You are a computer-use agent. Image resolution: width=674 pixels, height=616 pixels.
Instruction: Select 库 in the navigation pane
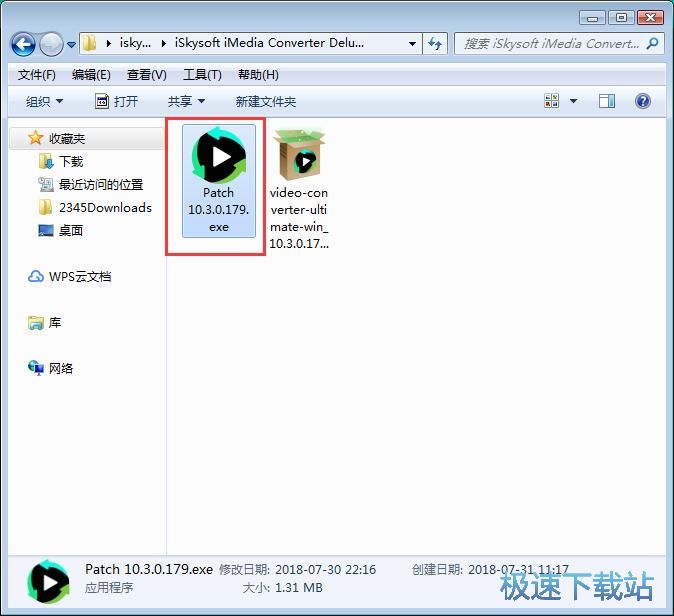pyautogui.click(x=55, y=322)
